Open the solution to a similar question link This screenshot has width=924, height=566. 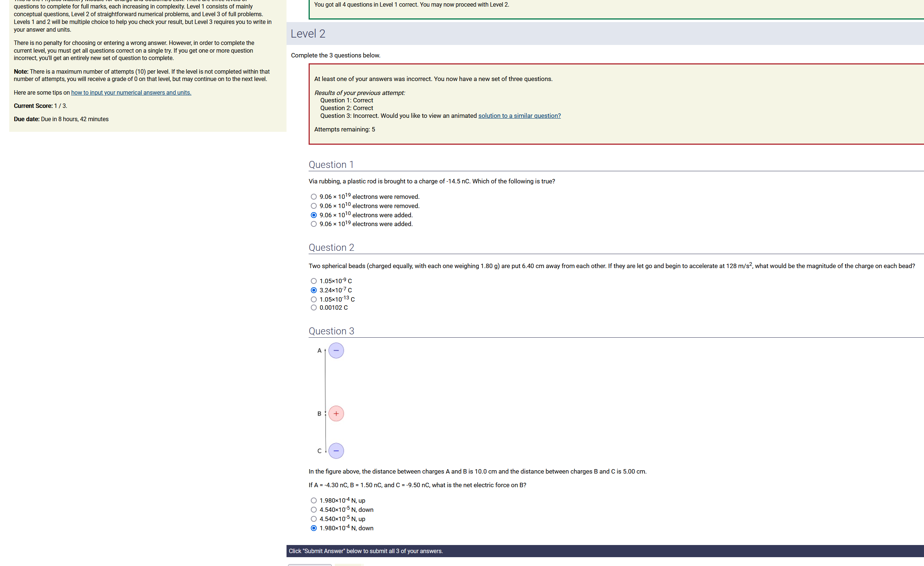pos(519,116)
